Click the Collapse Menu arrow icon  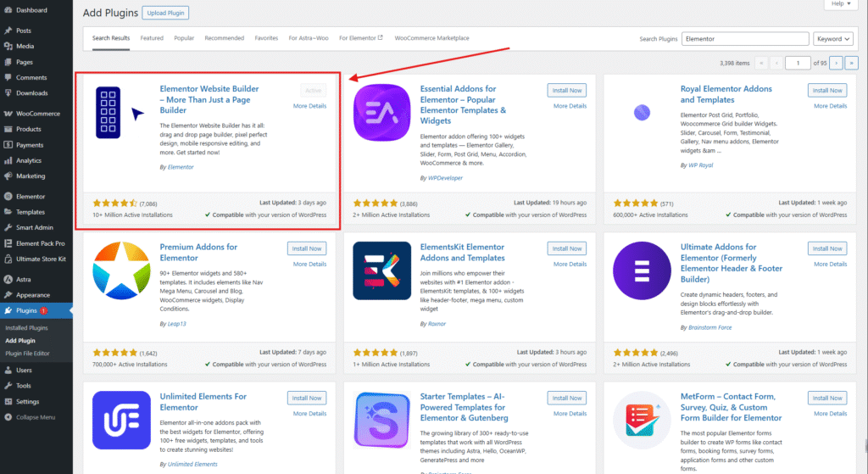pyautogui.click(x=8, y=417)
